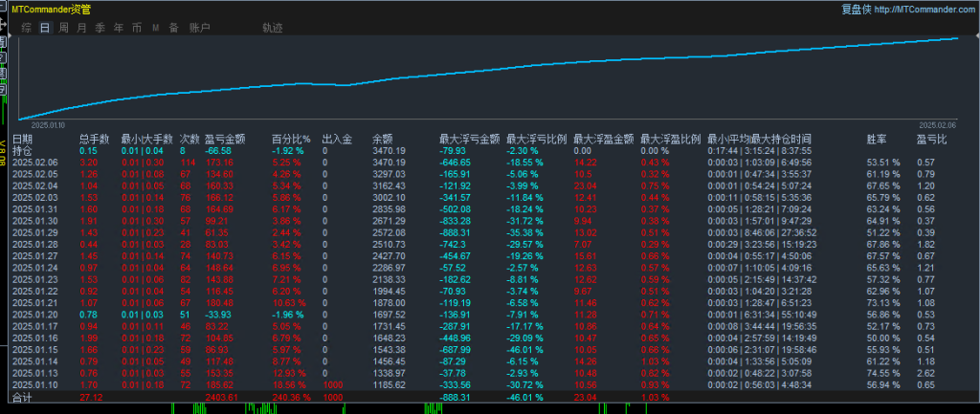980x414 pixels.
Task: Open the 币 symbol tab
Action: click(137, 28)
